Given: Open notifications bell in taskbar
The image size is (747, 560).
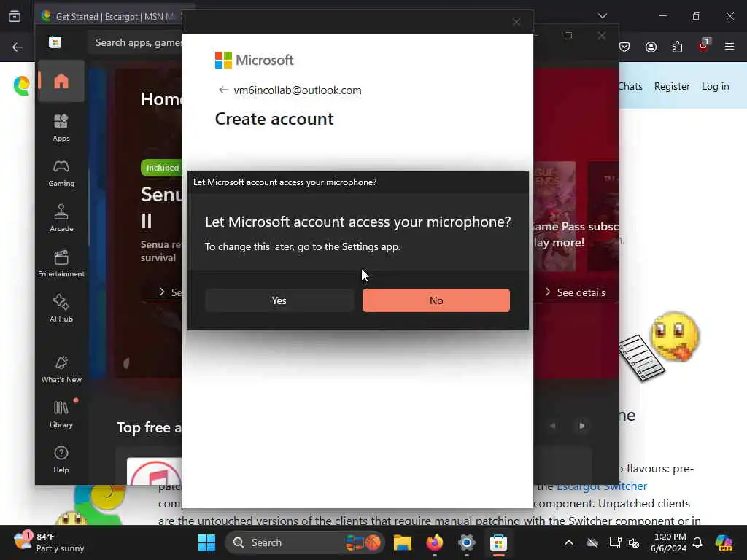Looking at the screenshot, I should [x=697, y=542].
